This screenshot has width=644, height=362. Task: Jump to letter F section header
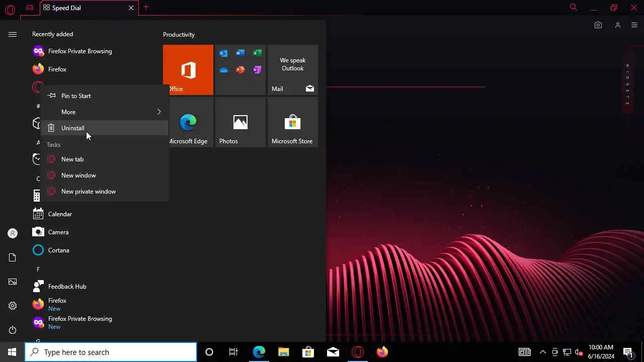[38, 269]
